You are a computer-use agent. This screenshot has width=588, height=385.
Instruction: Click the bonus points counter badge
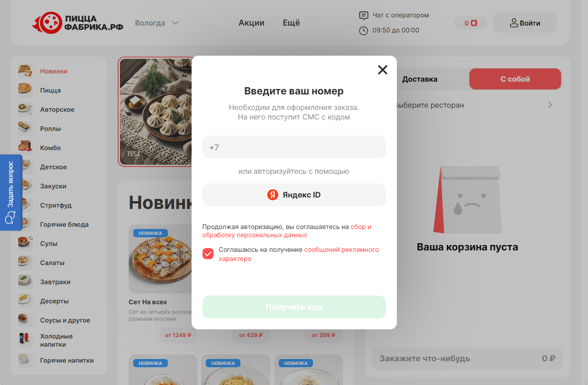(471, 23)
